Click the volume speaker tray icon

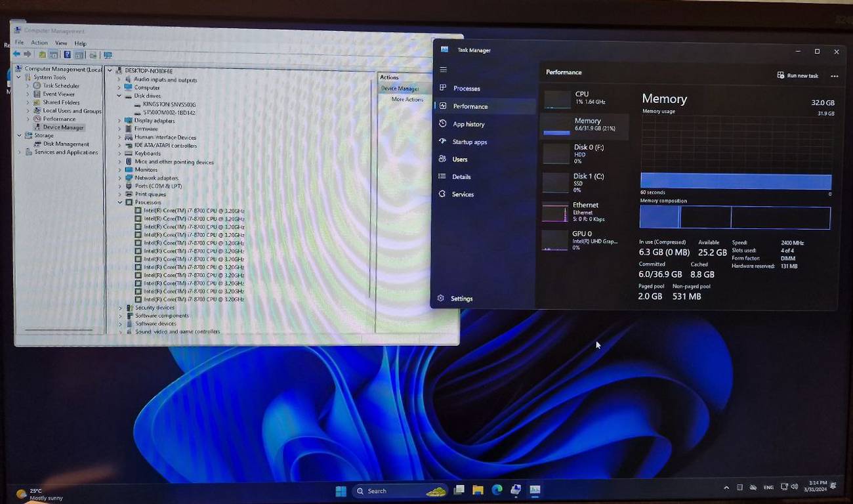click(795, 487)
